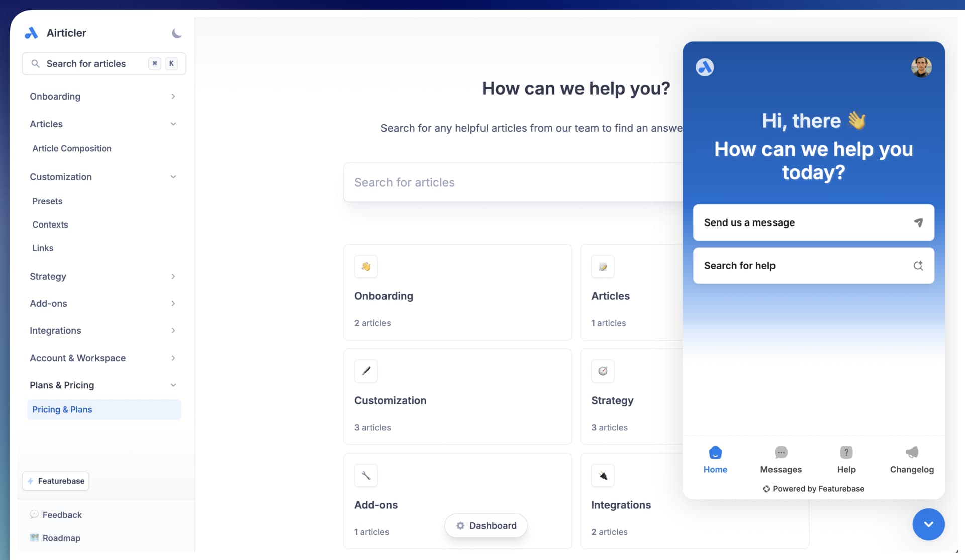The height and width of the screenshot is (560, 965).
Task: Expand the Onboarding section in sidebar
Action: click(173, 96)
